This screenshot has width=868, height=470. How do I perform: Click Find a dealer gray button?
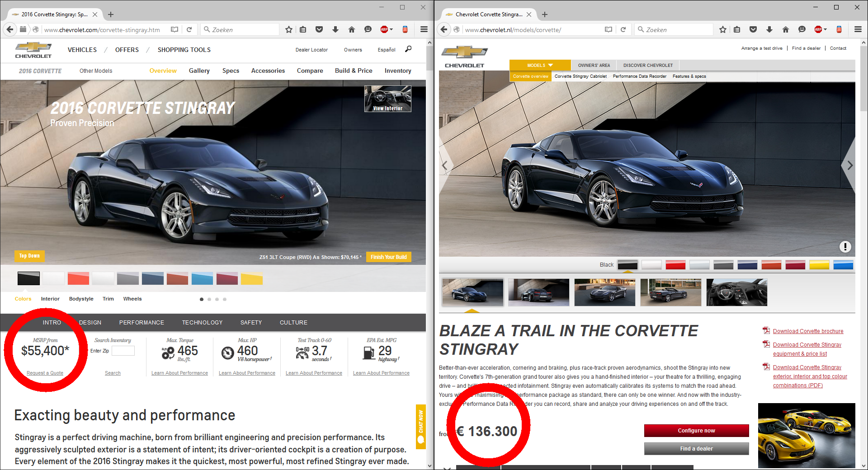click(696, 449)
